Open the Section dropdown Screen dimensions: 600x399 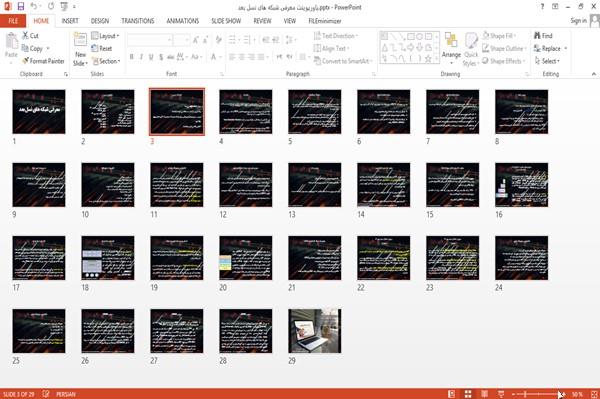click(x=106, y=61)
